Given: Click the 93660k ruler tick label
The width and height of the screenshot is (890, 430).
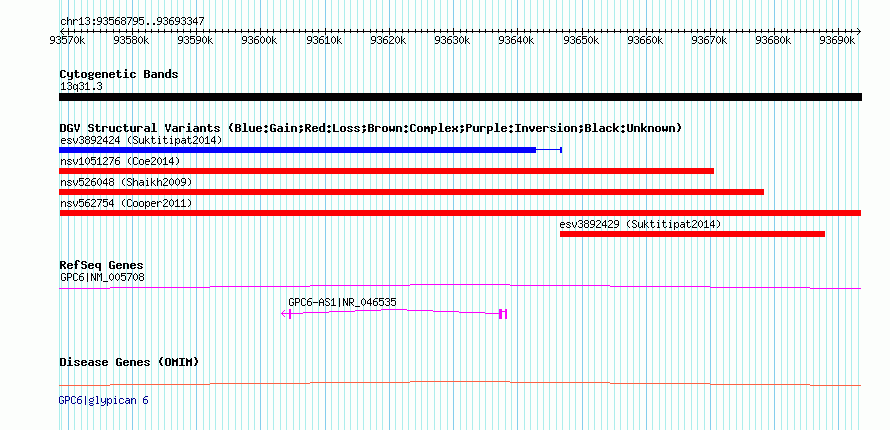Looking at the screenshot, I should pos(645,40).
